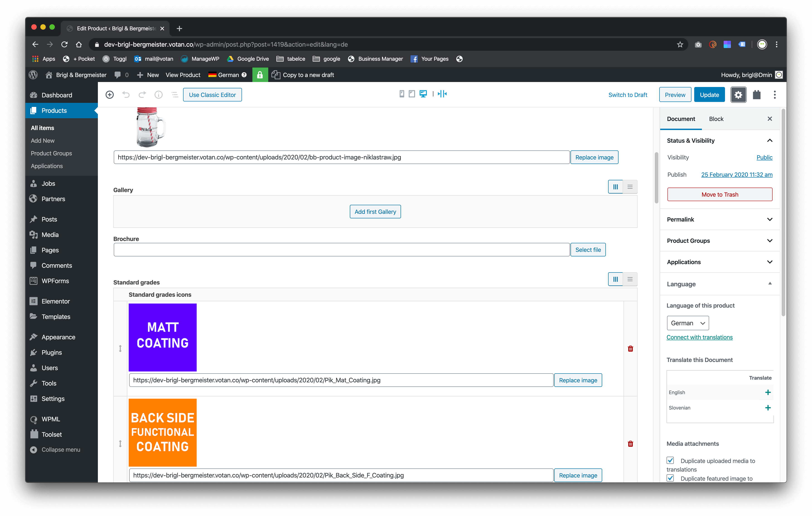This screenshot has height=516, width=812.
Task: Delete the Matt Coating grade row
Action: (x=630, y=349)
